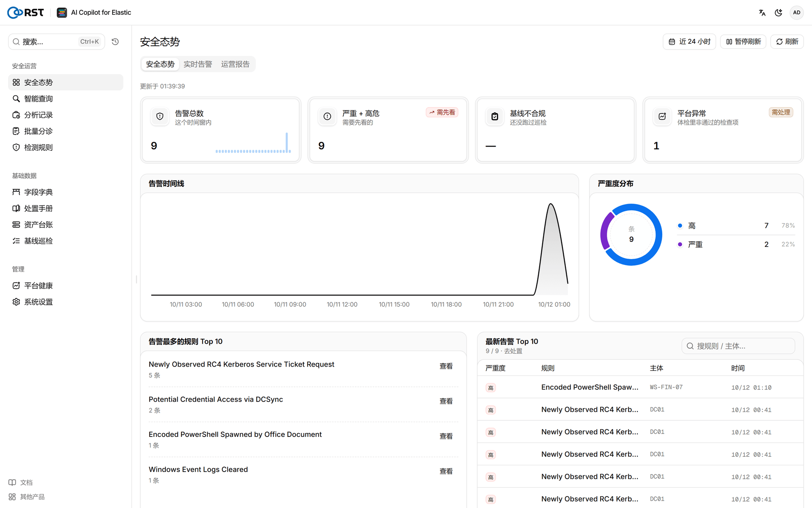Click the 5 条 count under RC4 rule
Image resolution: width=812 pixels, height=508 pixels.
point(154,375)
